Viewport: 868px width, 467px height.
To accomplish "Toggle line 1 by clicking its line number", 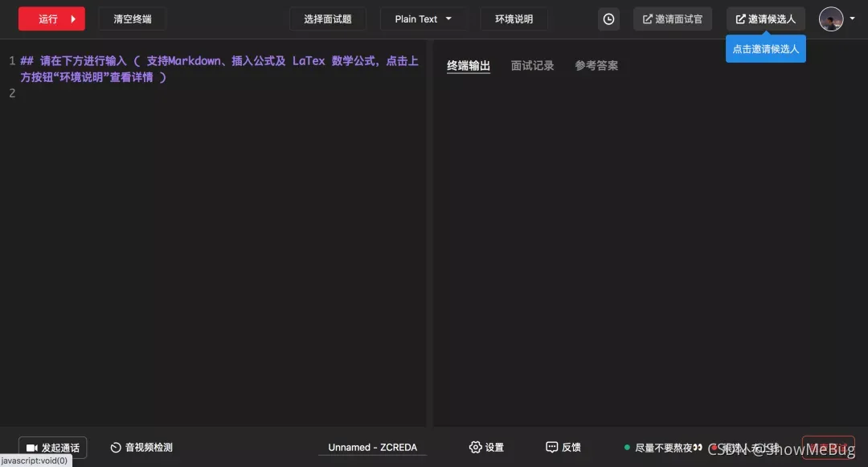I will click(x=11, y=60).
